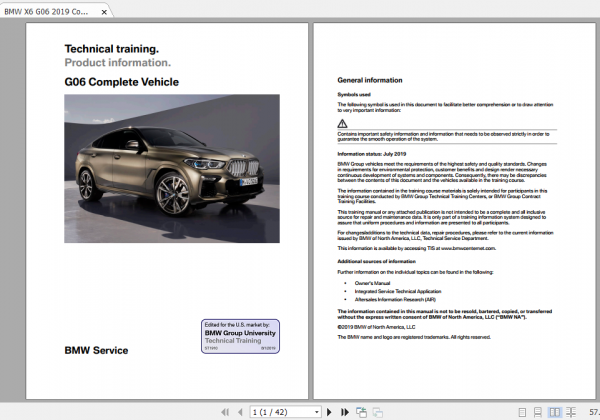Click 'Additional sources of information' heading
600x420 pixels.
click(377, 262)
